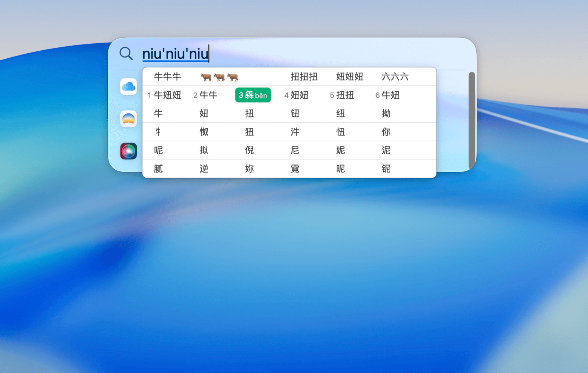Select the Siri icon in results
The width and height of the screenshot is (588, 373).
[x=129, y=151]
